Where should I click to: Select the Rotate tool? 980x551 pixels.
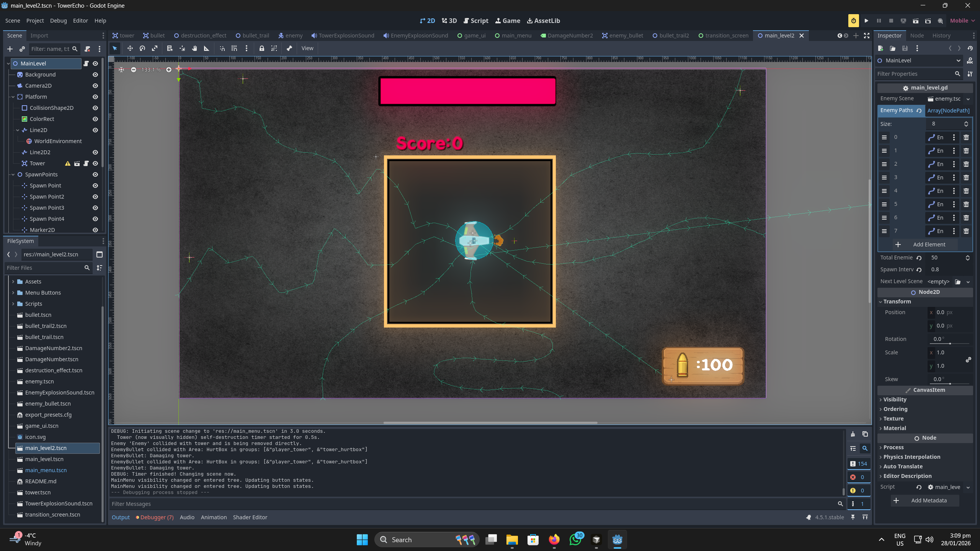tap(142, 48)
